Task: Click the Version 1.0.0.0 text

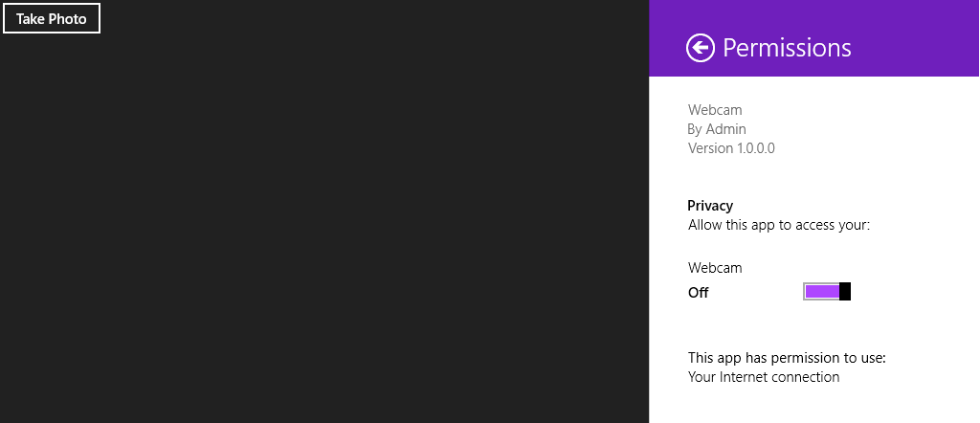Action: [731, 148]
